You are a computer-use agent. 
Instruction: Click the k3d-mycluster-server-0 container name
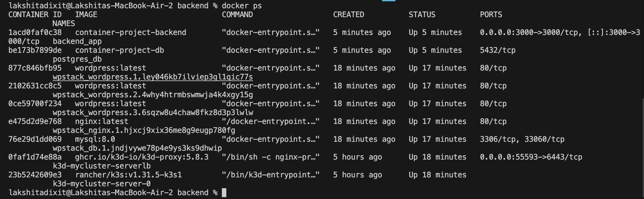pyautogui.click(x=102, y=184)
